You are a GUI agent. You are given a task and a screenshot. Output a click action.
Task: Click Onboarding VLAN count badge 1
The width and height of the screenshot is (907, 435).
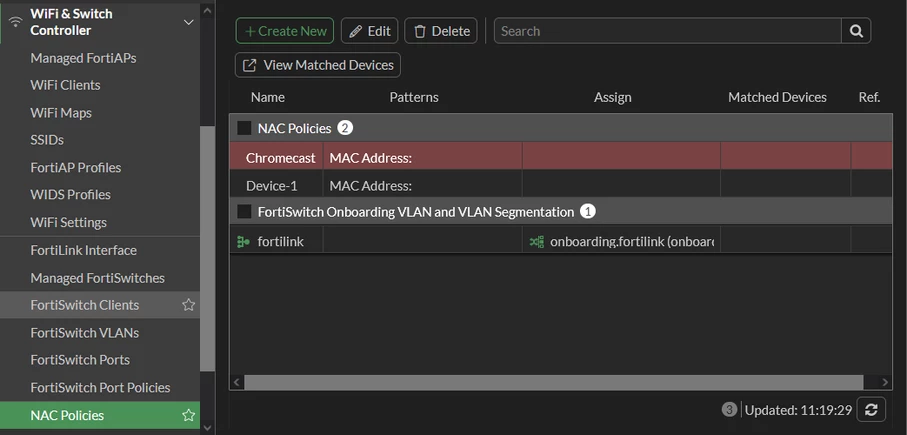[x=588, y=212]
